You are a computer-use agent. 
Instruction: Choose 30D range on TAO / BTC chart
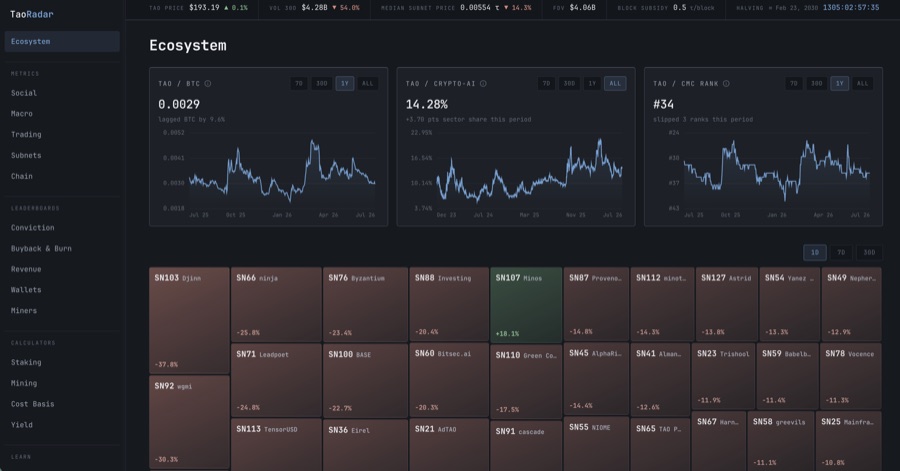tap(321, 84)
